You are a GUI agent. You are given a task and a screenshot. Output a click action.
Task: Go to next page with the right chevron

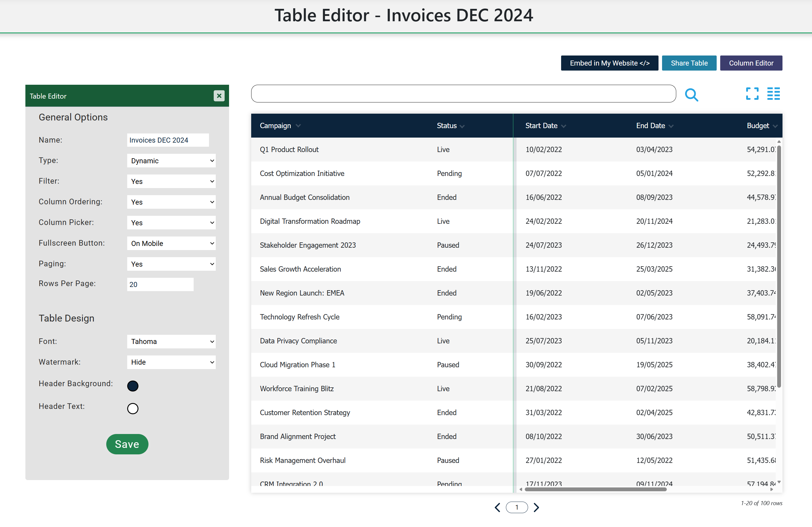click(x=536, y=508)
